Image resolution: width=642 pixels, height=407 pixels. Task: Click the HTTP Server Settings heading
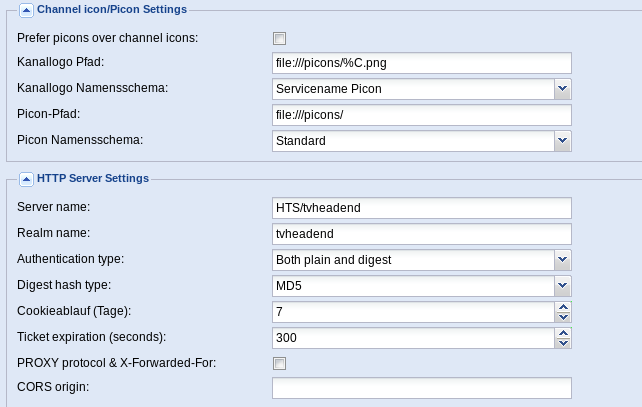click(93, 179)
